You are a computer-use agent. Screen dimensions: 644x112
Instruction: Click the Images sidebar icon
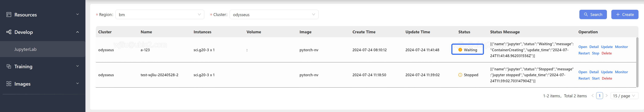tap(9, 84)
